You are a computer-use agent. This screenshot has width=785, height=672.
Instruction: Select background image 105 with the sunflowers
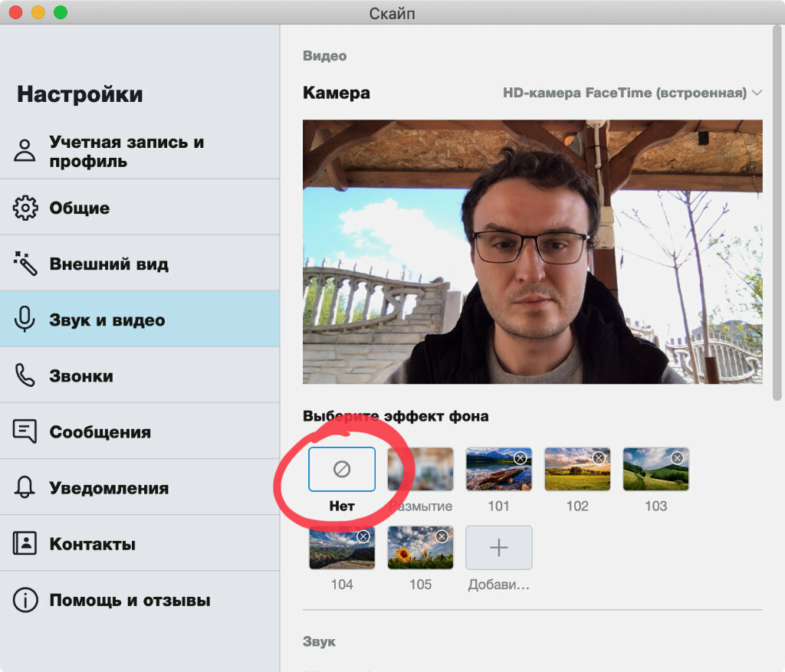(x=421, y=547)
